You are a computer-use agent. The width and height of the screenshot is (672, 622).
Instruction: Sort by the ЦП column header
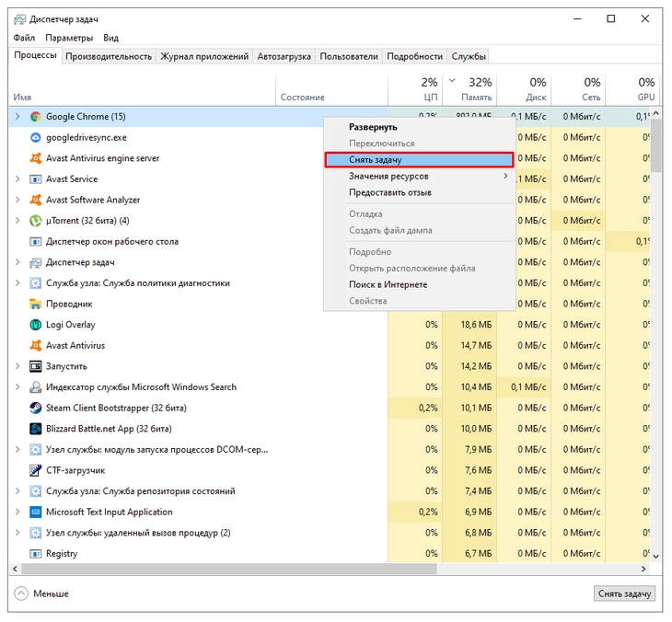[415, 89]
